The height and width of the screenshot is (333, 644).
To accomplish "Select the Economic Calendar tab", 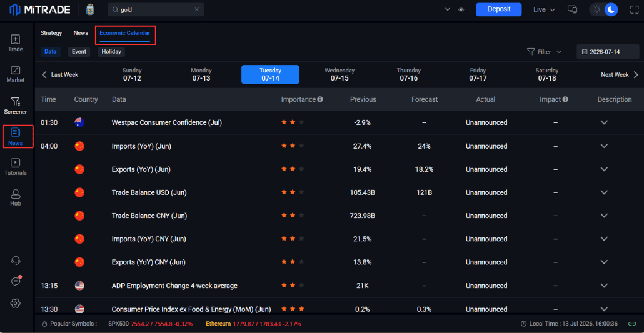I will point(125,33).
